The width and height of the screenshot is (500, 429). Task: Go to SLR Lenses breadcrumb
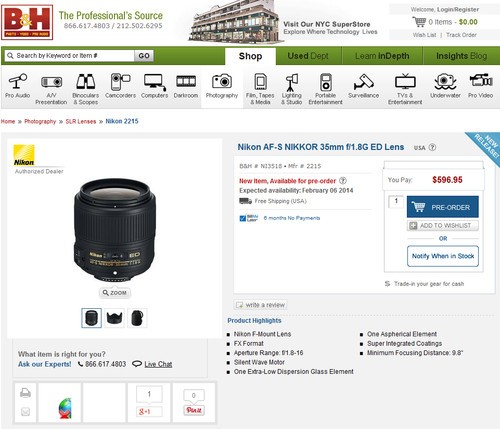[81, 121]
